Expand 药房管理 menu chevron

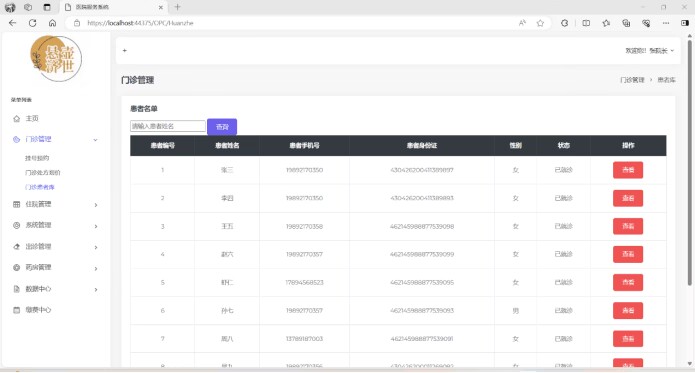pos(96,268)
